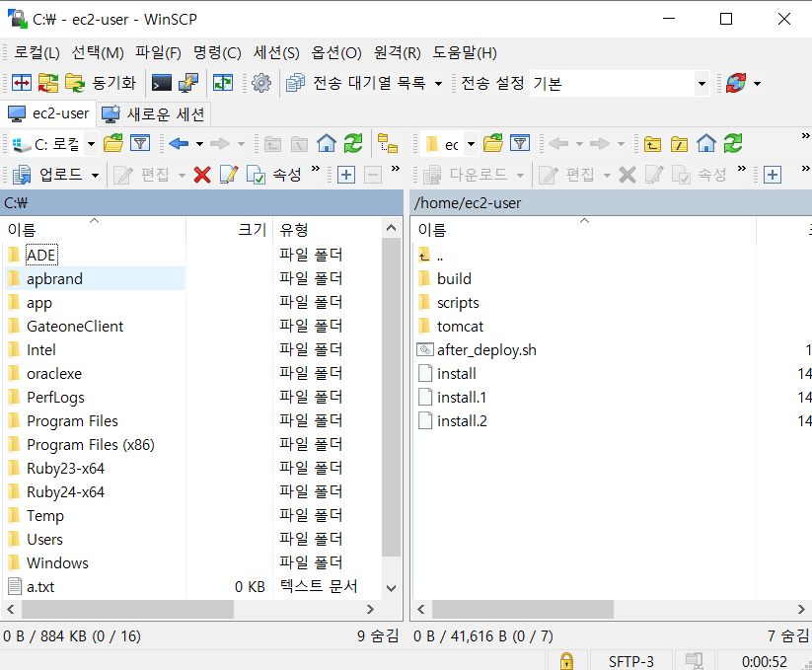Image resolution: width=812 pixels, height=670 pixels.
Task: Open preferences gear icon
Action: pyautogui.click(x=261, y=83)
